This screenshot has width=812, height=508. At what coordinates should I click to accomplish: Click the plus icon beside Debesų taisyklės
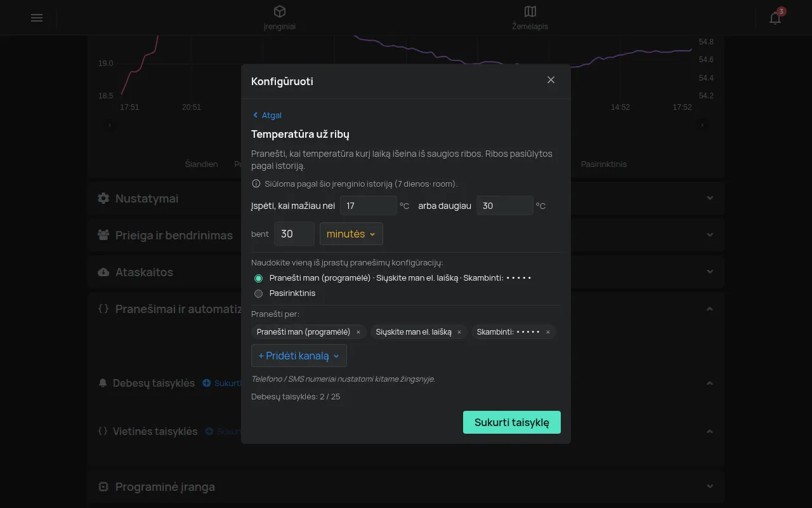point(206,383)
